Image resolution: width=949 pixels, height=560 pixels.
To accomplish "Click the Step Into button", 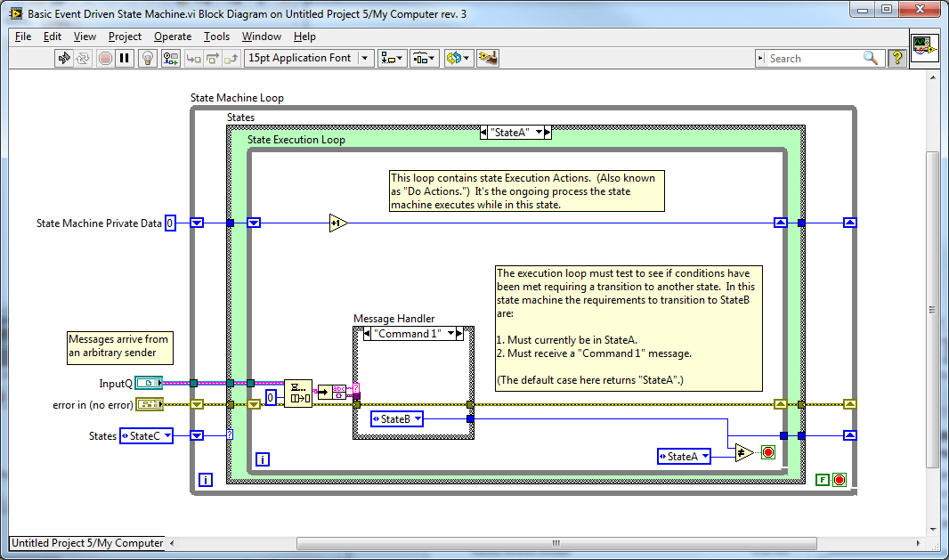I will pyautogui.click(x=194, y=58).
